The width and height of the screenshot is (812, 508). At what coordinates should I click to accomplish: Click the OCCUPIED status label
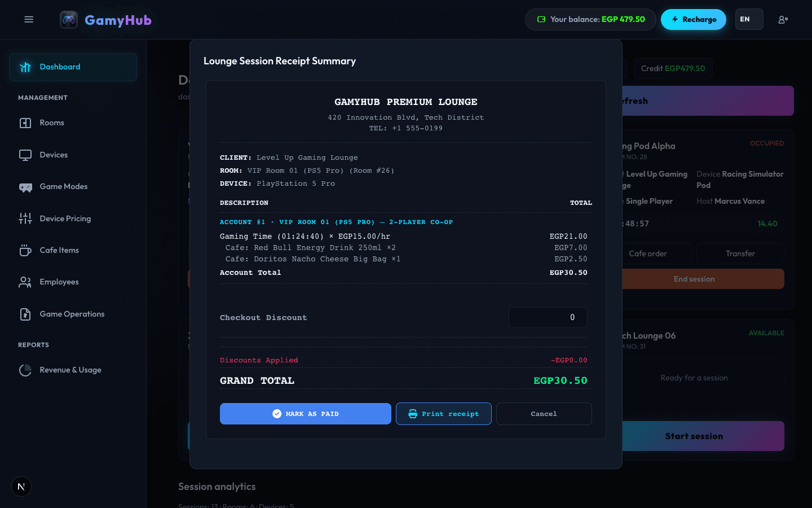click(767, 143)
